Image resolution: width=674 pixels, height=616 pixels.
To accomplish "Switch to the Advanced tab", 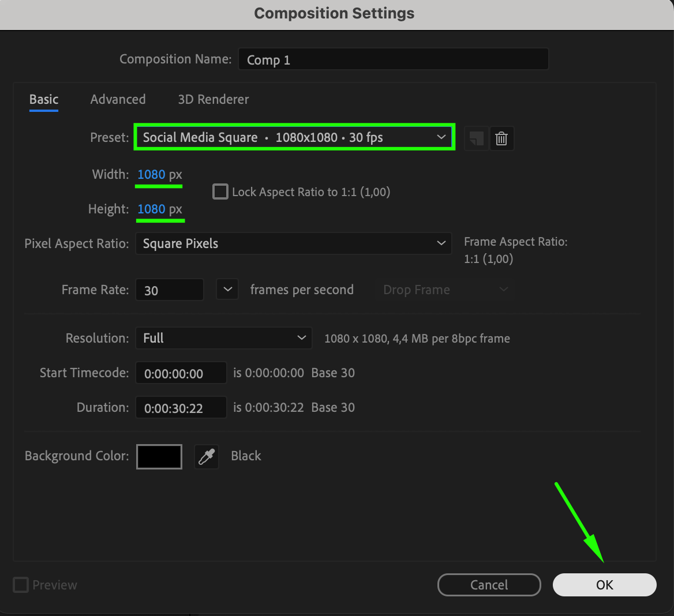I will [x=118, y=99].
